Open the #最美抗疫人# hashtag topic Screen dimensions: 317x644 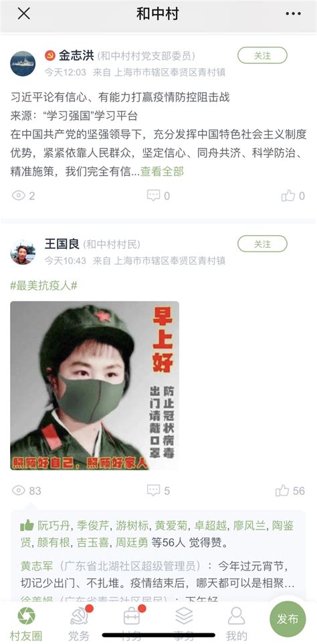(43, 286)
